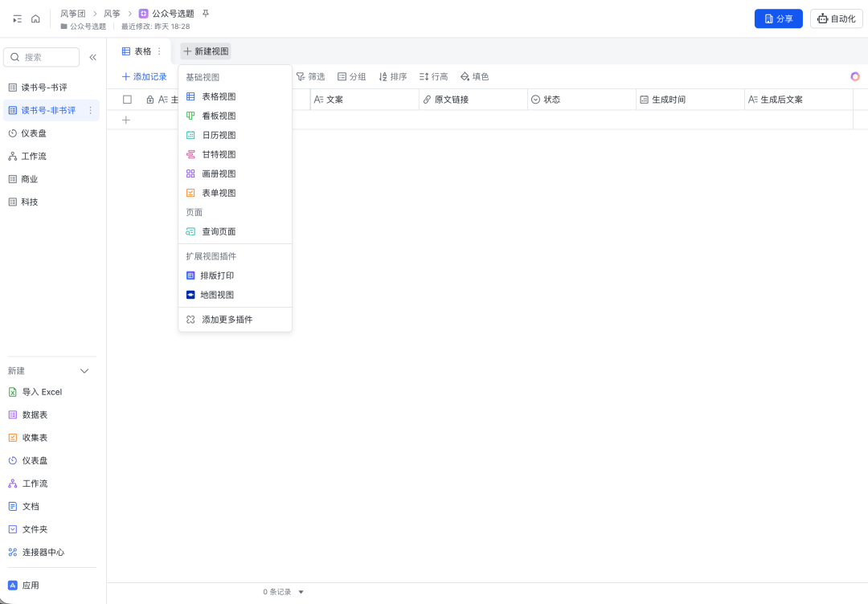Image resolution: width=868 pixels, height=604 pixels.
Task: Click the pin icon next to 公众号选题
Action: click(x=204, y=13)
